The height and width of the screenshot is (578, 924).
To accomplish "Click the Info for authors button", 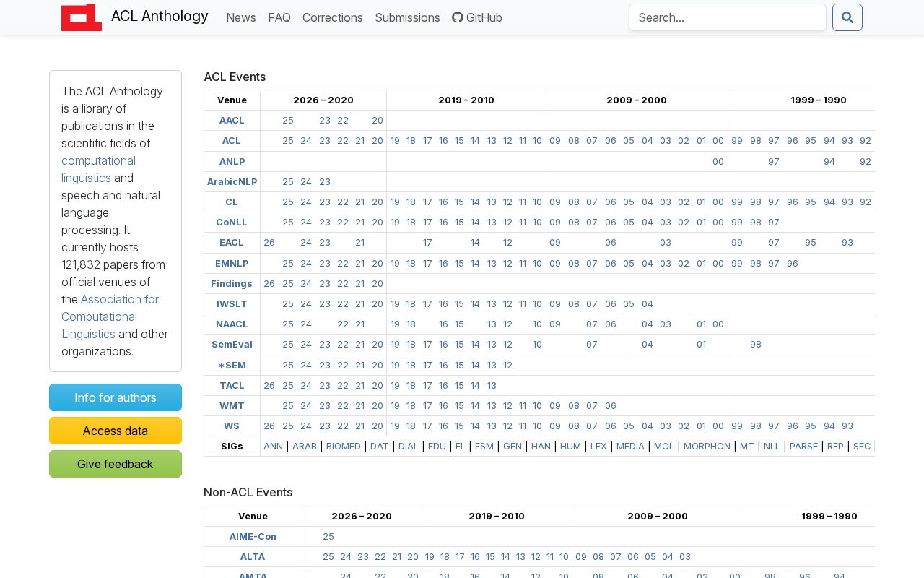I will coord(115,397).
